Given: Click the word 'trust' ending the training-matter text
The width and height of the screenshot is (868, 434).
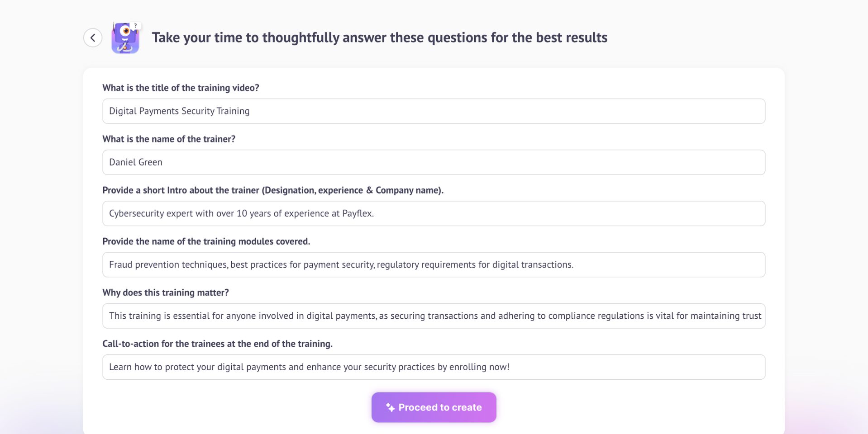Looking at the screenshot, I should pyautogui.click(x=752, y=316).
